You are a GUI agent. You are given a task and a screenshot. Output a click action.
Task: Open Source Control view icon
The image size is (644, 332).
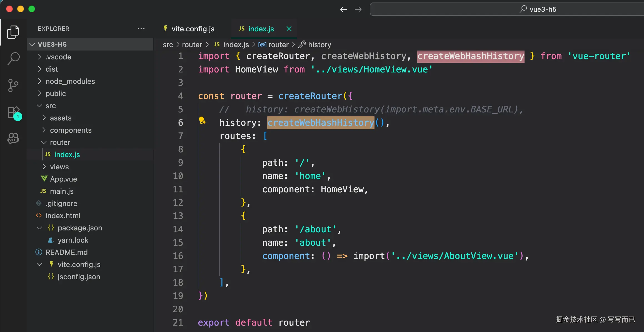(13, 85)
